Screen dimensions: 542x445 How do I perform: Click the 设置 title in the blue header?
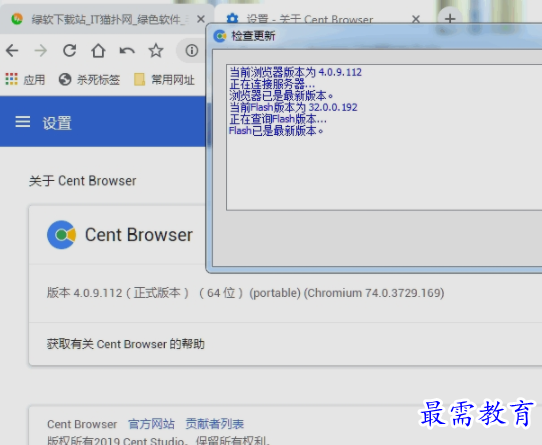57,123
